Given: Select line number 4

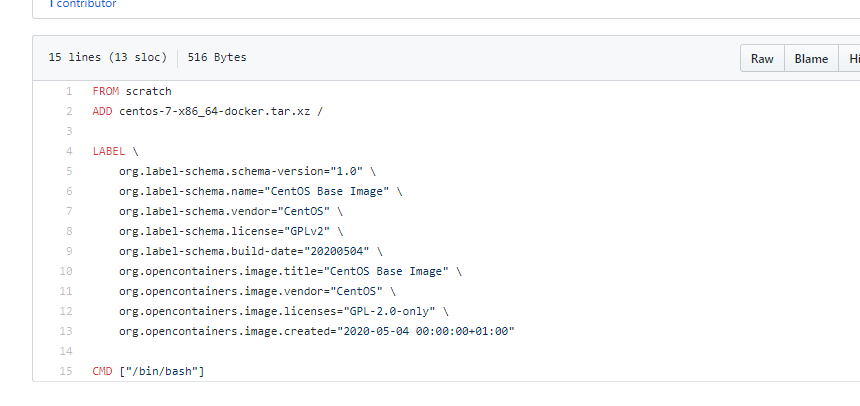Looking at the screenshot, I should click(x=69, y=151).
